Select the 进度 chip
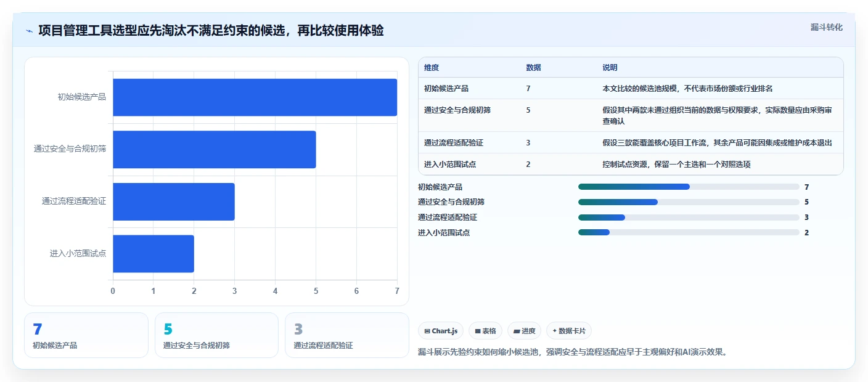Image resolution: width=868 pixels, height=382 pixels. [524, 331]
